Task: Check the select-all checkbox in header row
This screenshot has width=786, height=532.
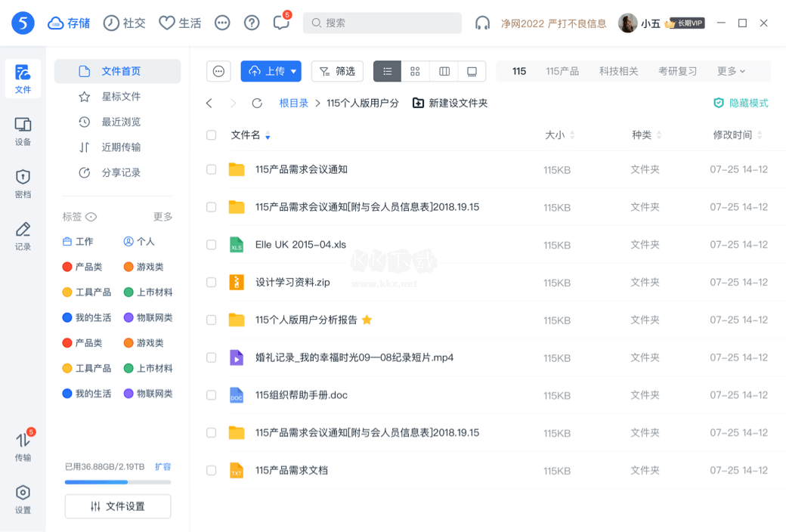Action: (211, 135)
